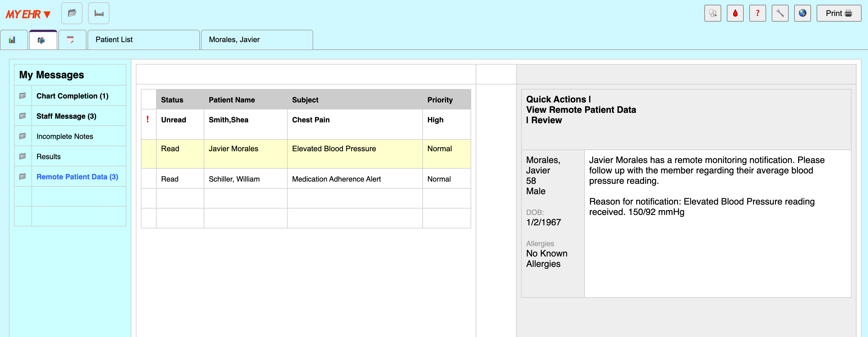Screen dimensions: 868x337
Task: Select Schiller, William Medication Adherence Alert row
Action: pos(336,179)
